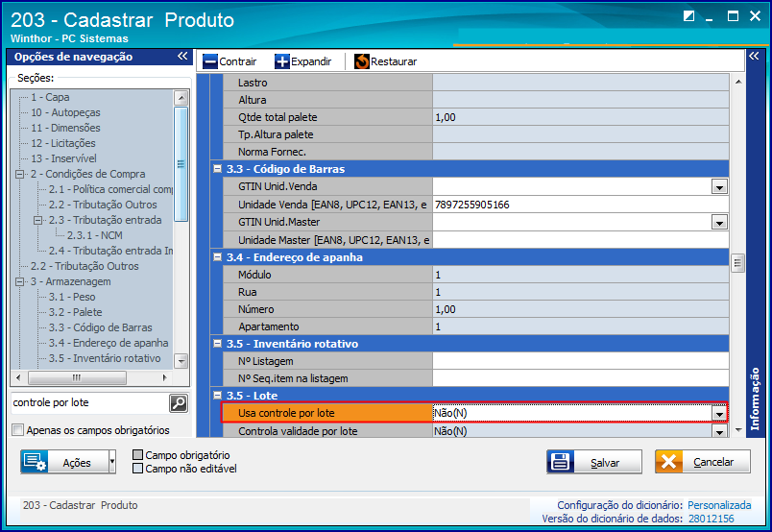Click the Contrair minus icon
Image resolution: width=772 pixels, height=532 pixels.
[210, 61]
